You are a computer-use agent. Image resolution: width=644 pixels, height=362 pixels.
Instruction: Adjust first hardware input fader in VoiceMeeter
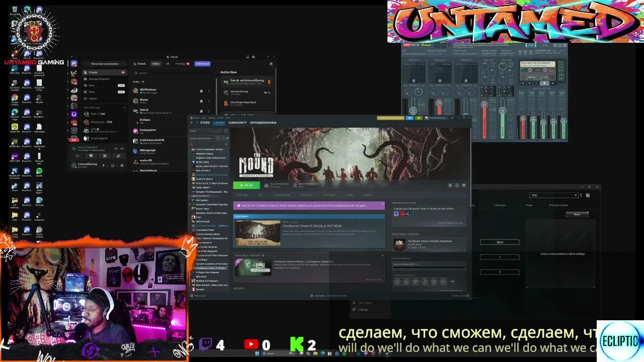click(x=413, y=111)
